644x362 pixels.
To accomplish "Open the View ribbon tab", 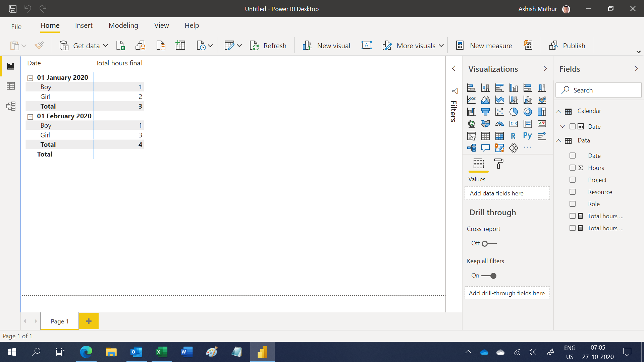I will pos(162,25).
